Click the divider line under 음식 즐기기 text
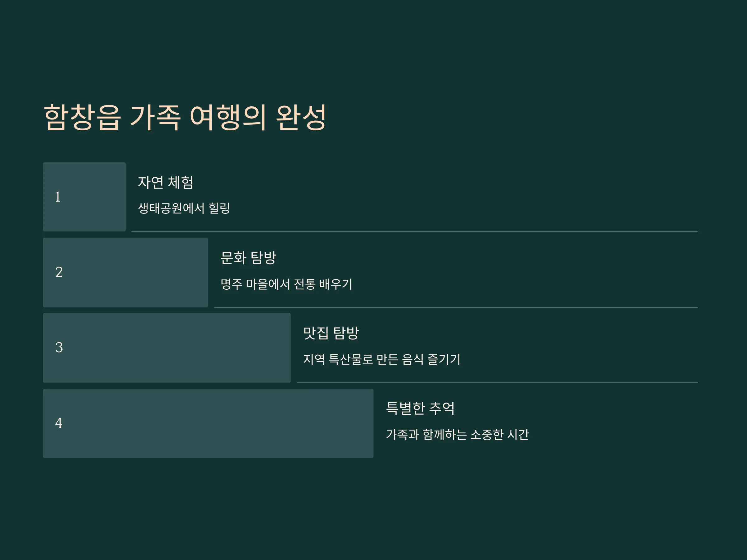Image resolution: width=747 pixels, height=560 pixels. point(497,382)
